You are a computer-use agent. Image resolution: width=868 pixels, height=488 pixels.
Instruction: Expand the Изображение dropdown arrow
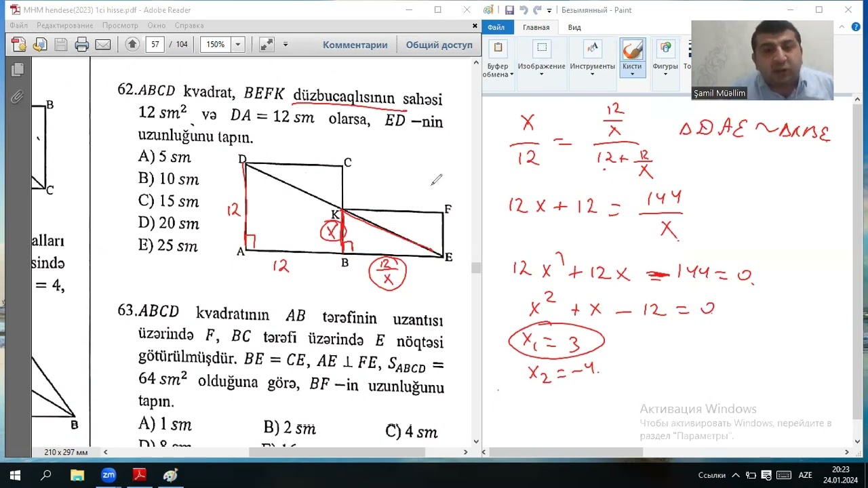[x=541, y=74]
